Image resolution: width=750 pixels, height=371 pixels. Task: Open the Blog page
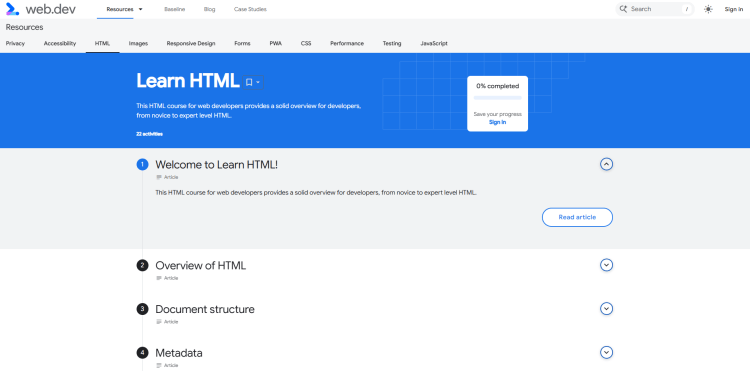(x=210, y=9)
